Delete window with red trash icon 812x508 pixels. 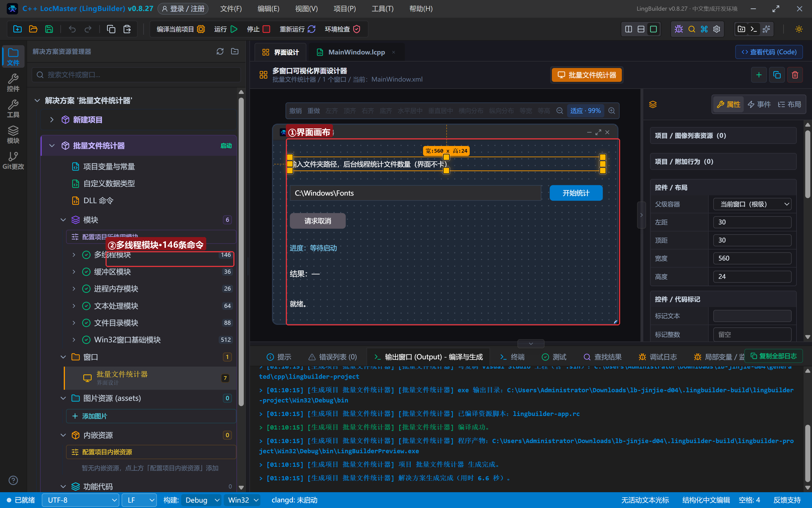[x=795, y=75]
